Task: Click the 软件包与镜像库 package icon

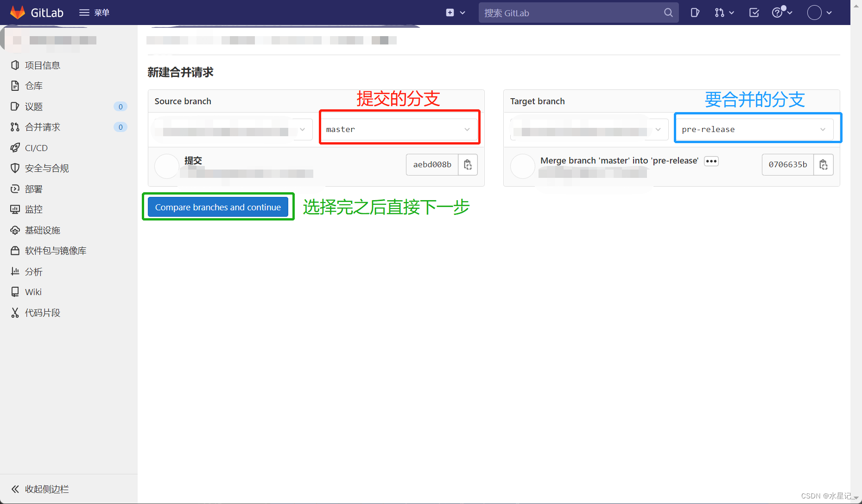Action: point(15,251)
